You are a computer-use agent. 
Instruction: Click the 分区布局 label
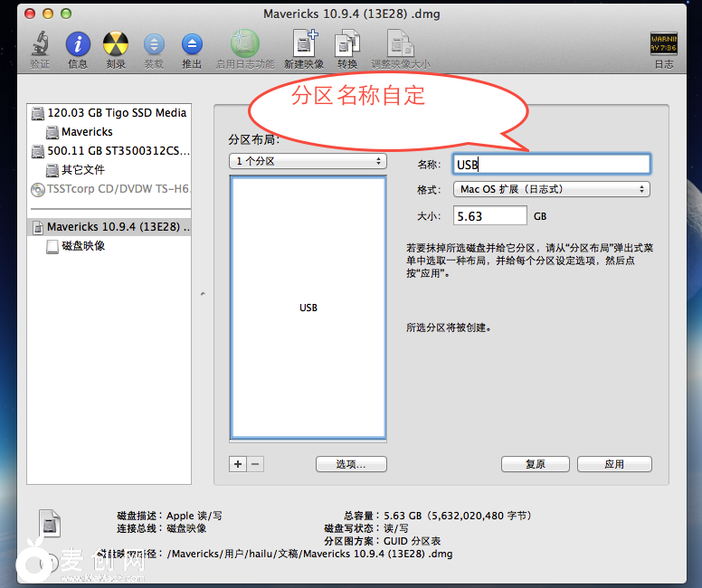click(x=254, y=139)
